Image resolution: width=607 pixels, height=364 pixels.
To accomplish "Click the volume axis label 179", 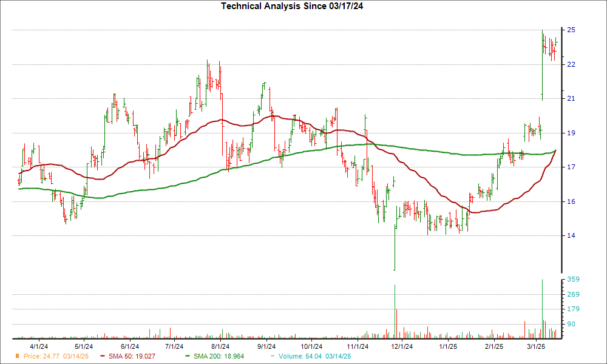I will click(574, 309).
